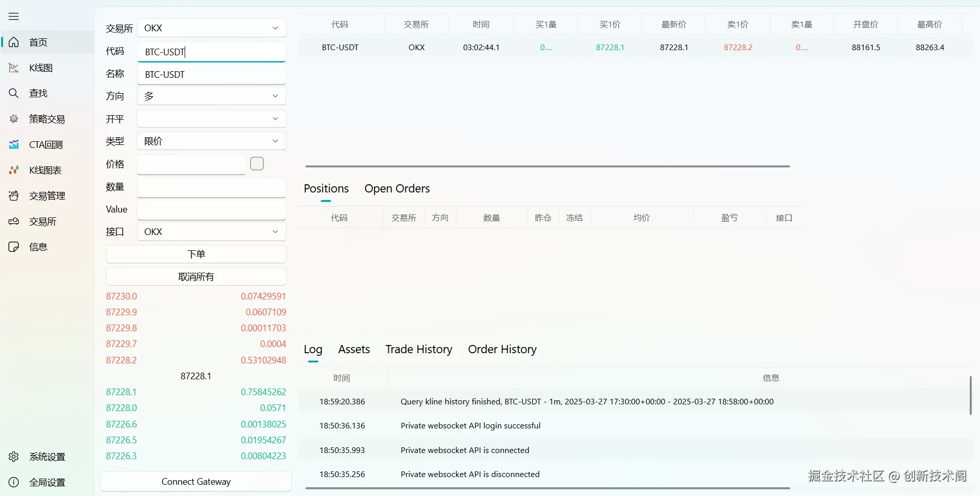This screenshot has width=980, height=496.
Task: Click the 查找 search icon
Action: point(14,93)
